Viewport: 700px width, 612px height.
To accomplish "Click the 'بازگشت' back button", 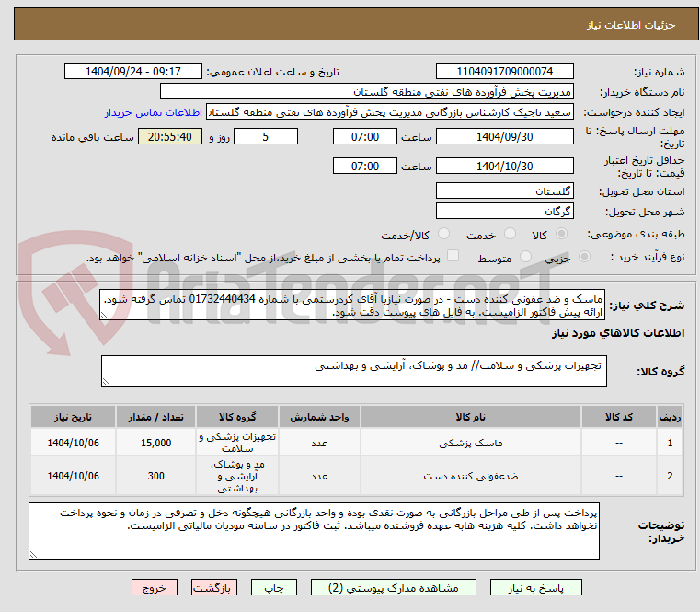I will click(214, 587).
